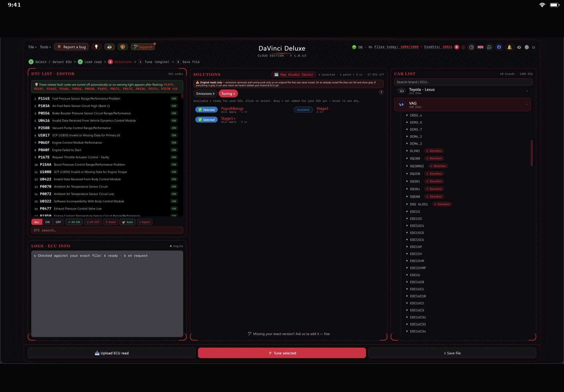Image resolution: width=564 pixels, height=392 pixels.
Task: Click the All ON button
Action: point(74,222)
